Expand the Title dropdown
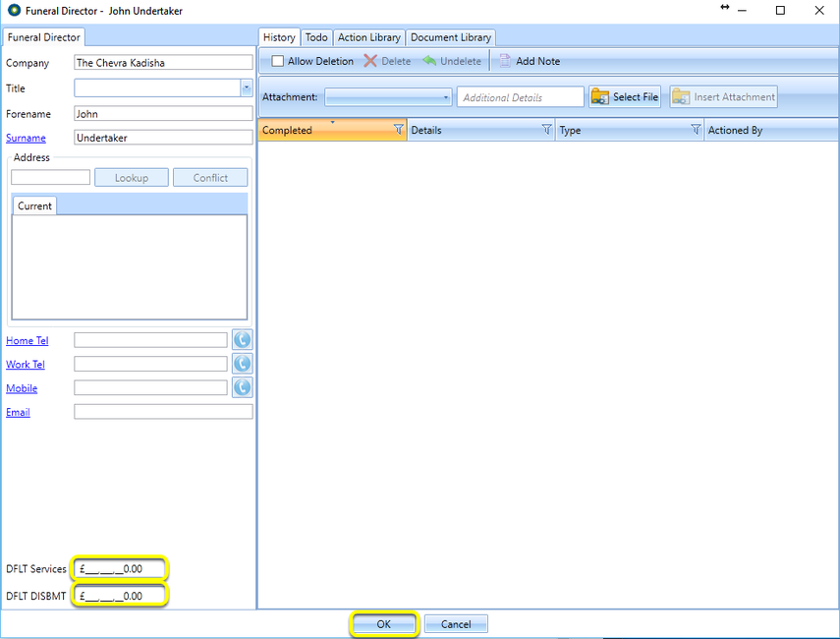The image size is (840, 639). tap(247, 87)
